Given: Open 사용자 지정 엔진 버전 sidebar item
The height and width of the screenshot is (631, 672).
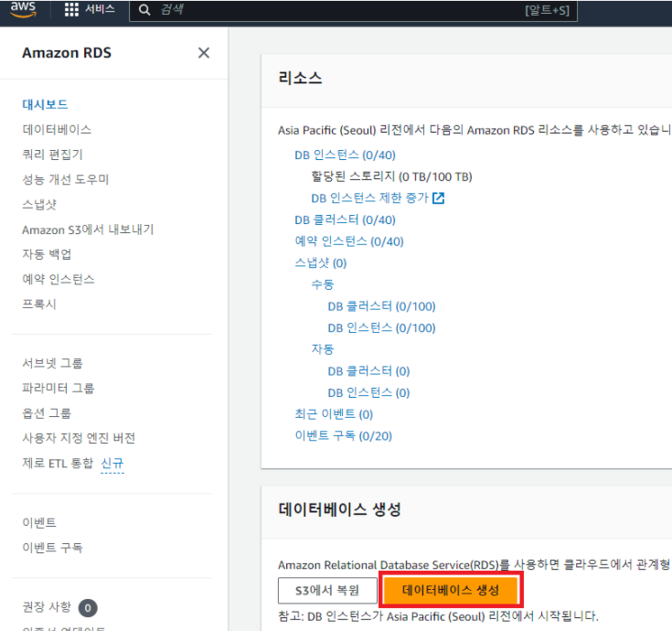Looking at the screenshot, I should (x=79, y=438).
